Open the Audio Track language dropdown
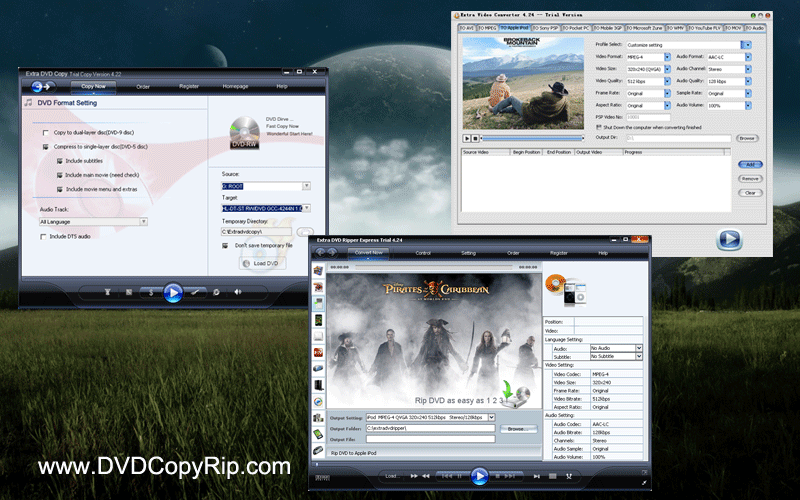The image size is (800, 500). coord(143,221)
